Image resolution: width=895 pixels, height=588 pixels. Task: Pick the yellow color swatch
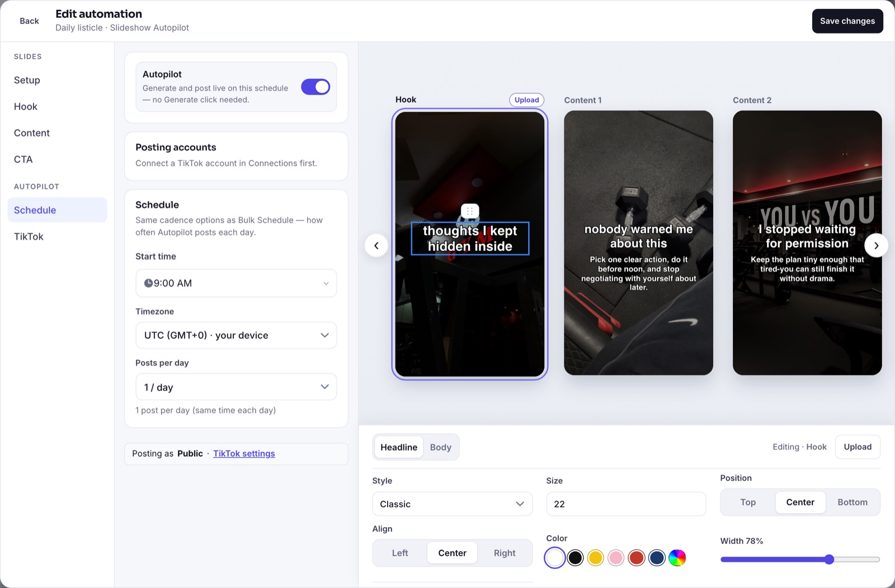pos(596,558)
